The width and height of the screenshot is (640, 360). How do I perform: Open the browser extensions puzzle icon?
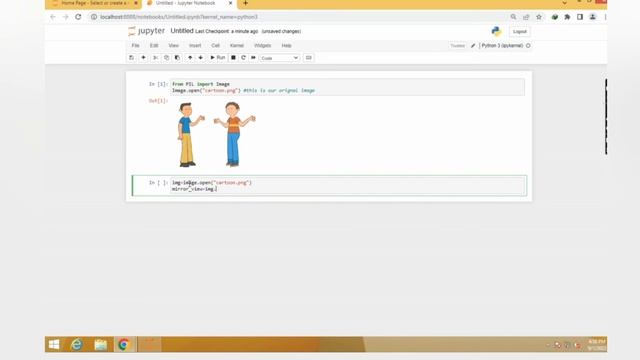point(567,17)
